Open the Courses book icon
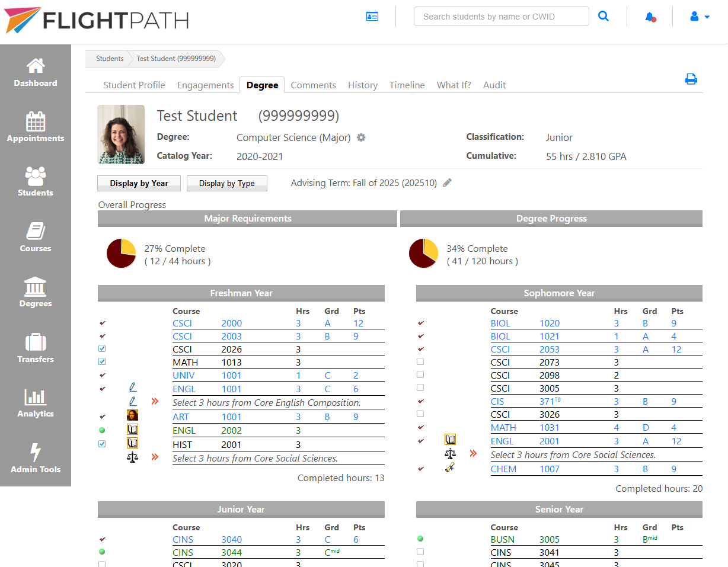 pyautogui.click(x=36, y=231)
